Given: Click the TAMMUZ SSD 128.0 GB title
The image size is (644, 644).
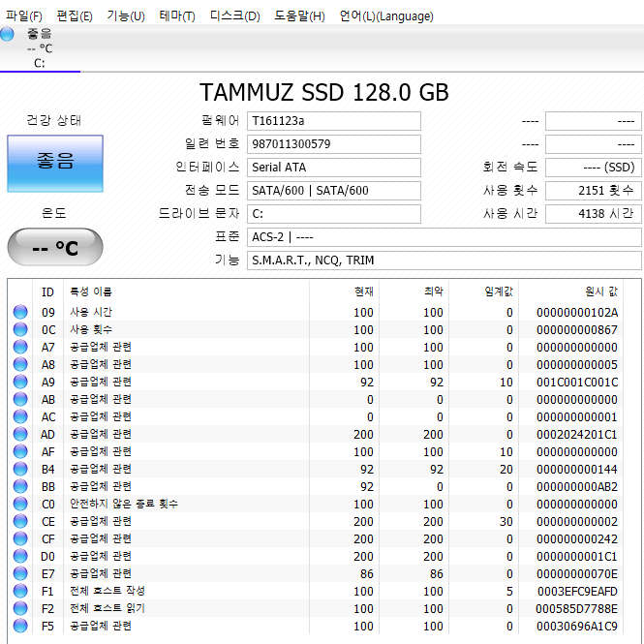Looking at the screenshot, I should (324, 92).
